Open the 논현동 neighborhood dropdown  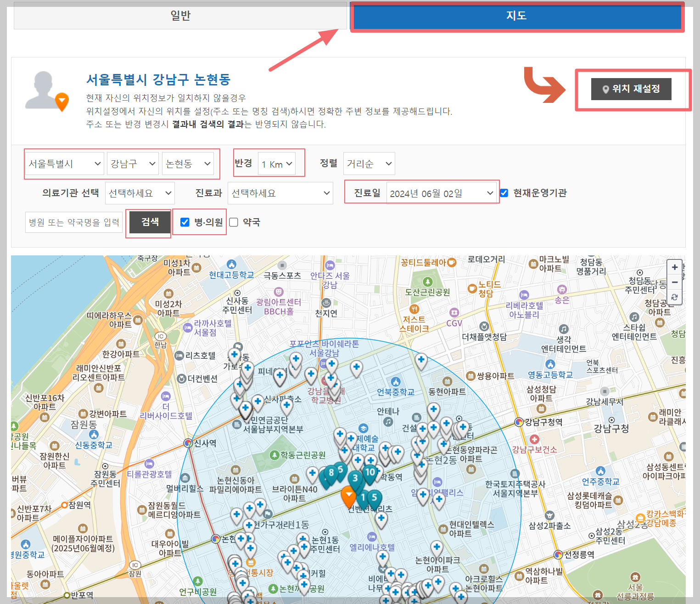click(188, 164)
